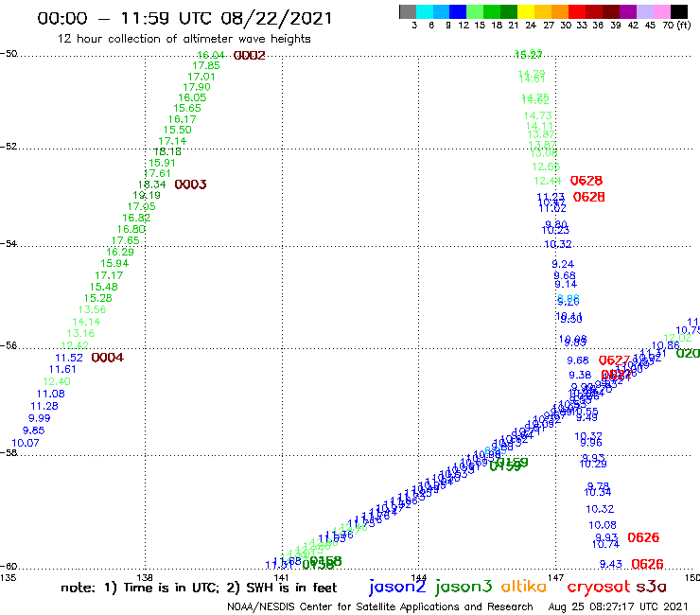Click wave height value 12.40
Screen dimensions: 700x615
tap(57, 381)
